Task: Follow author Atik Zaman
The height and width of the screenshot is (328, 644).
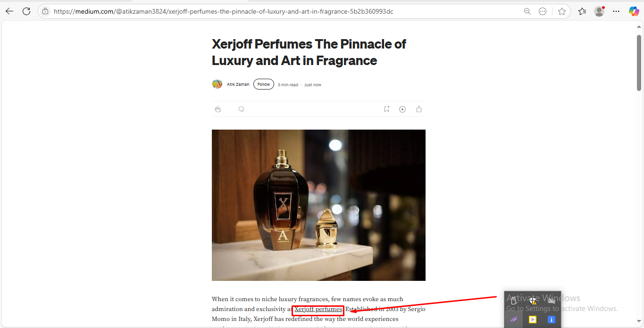Action: (x=264, y=84)
